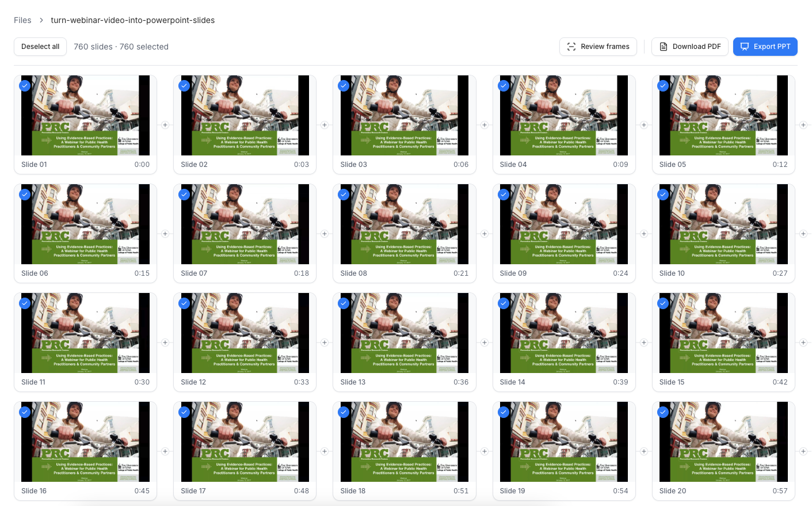This screenshot has width=812, height=506.
Task: Insert a slide after Slide 11
Action: pos(165,343)
